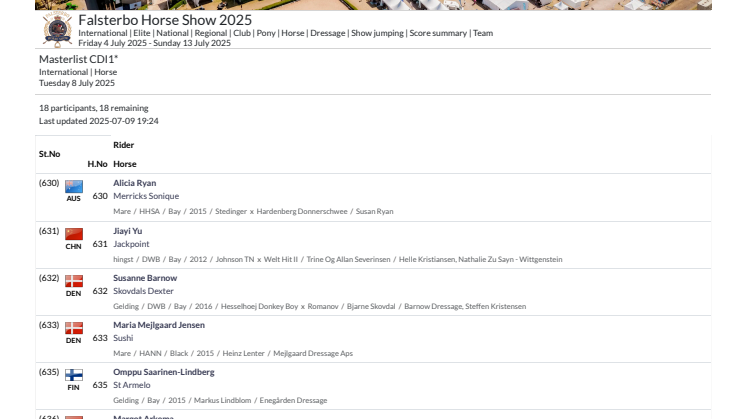The height and width of the screenshot is (419, 746).
Task: Click the Danish flag beside Susanne Barnow
Action: click(x=74, y=281)
